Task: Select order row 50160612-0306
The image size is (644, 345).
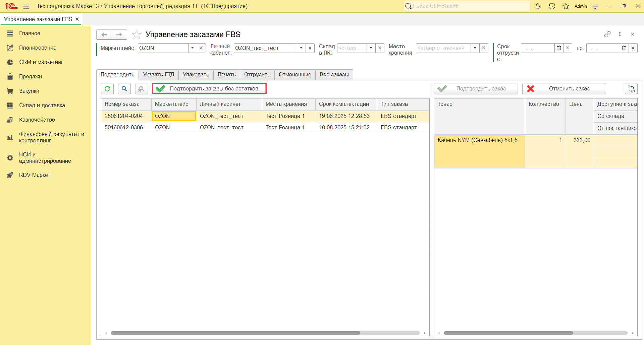Action: click(x=265, y=127)
